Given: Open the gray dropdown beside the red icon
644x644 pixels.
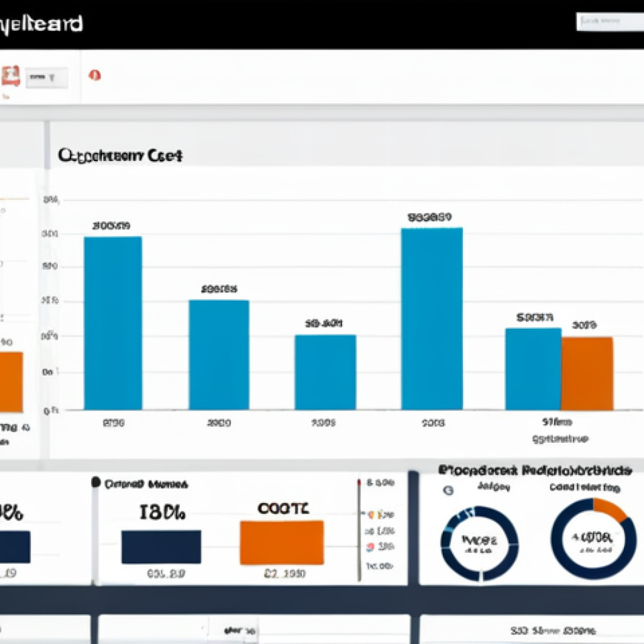Looking at the screenshot, I should tap(47, 77).
